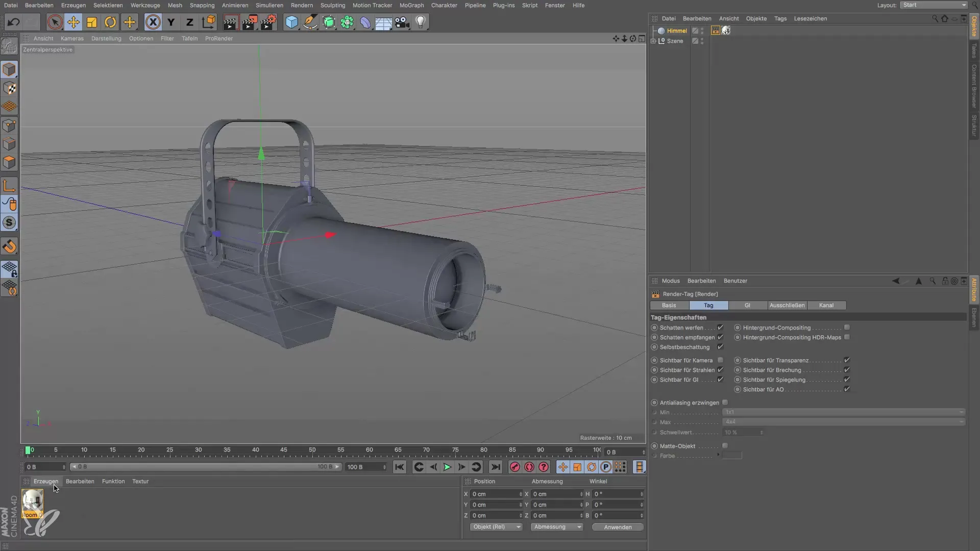This screenshot has width=980, height=551.
Task: Toggle Sichtbar für Transparenz checkbox
Action: pos(847,360)
